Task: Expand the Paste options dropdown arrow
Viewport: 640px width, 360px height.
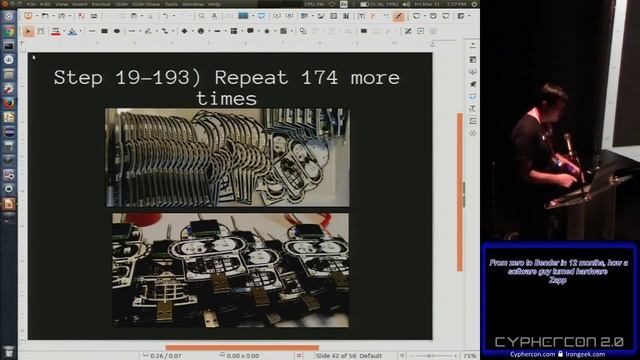Action: click(142, 16)
